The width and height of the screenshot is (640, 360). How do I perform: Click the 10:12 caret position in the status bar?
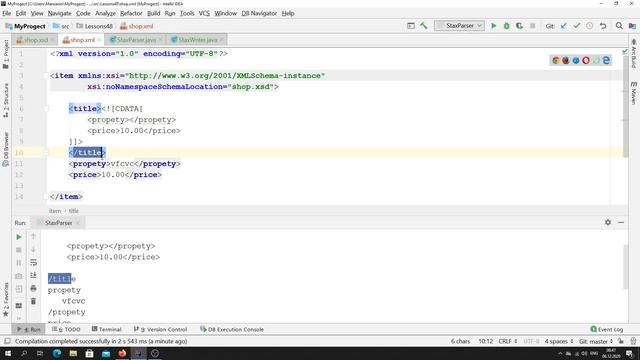[485, 341]
